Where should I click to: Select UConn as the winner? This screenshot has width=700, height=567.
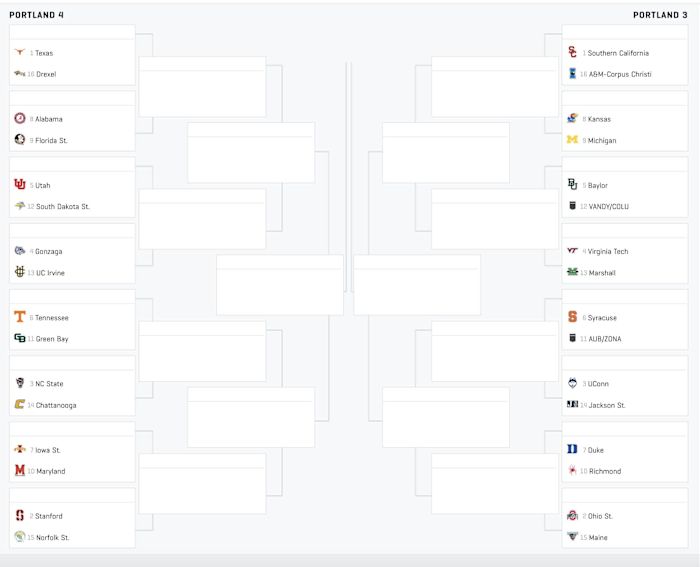coord(598,384)
